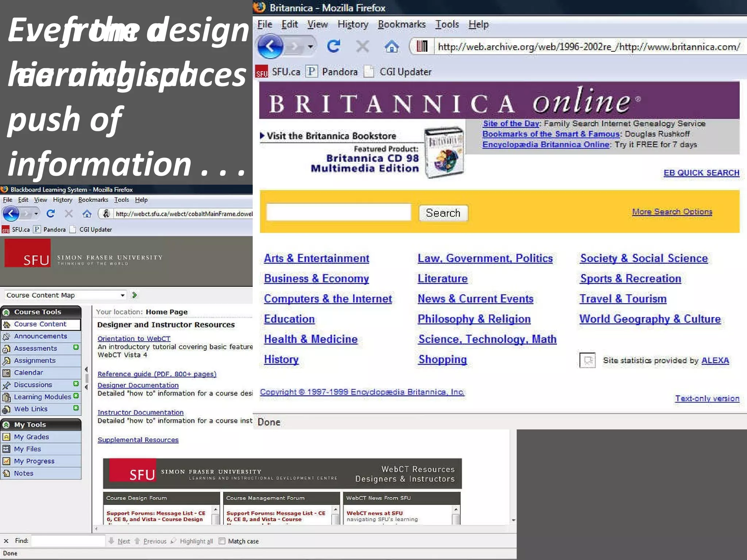This screenshot has height=560, width=747.
Task: Open More Search Options link
Action: pyautogui.click(x=672, y=212)
